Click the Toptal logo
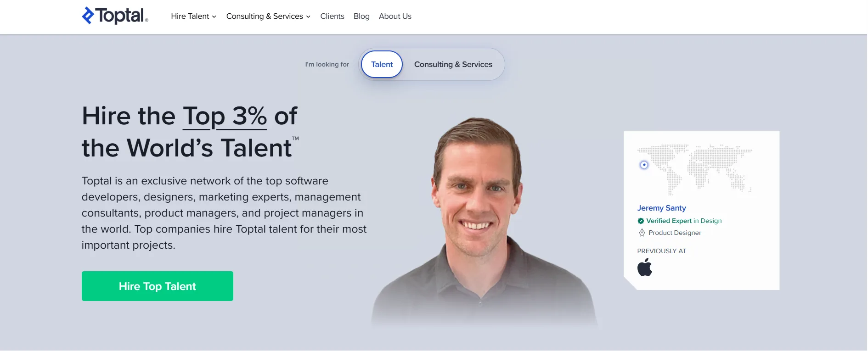 [115, 16]
